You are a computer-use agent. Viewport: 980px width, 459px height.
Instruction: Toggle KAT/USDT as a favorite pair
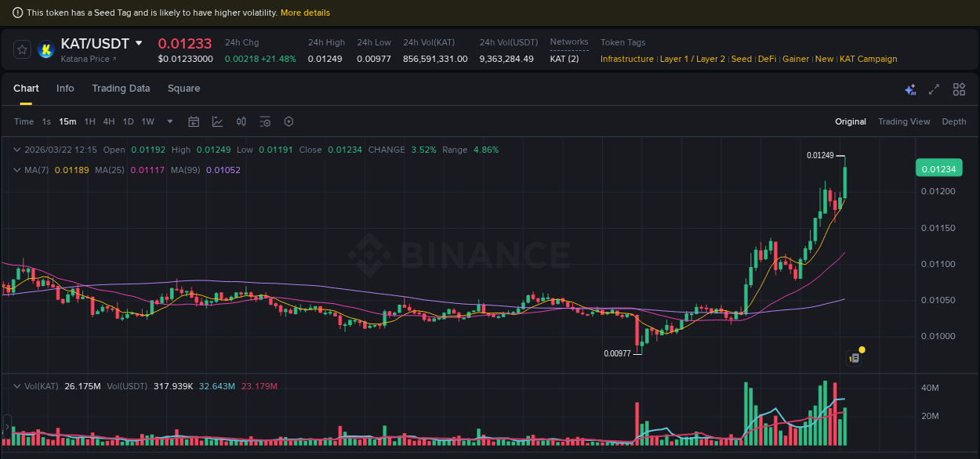tap(22, 49)
